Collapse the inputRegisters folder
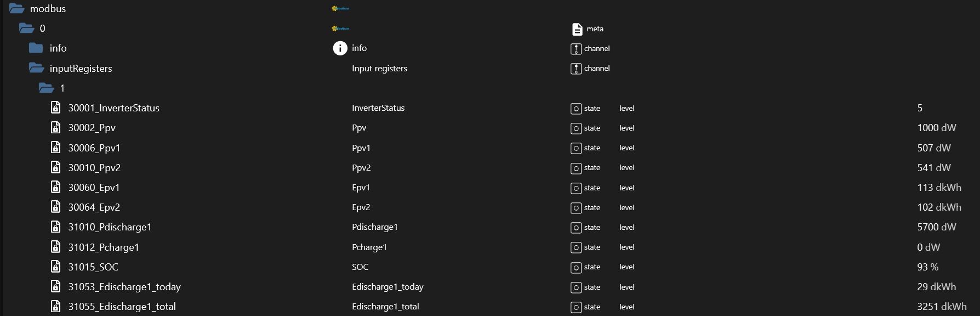The height and width of the screenshot is (316, 980). [x=36, y=68]
